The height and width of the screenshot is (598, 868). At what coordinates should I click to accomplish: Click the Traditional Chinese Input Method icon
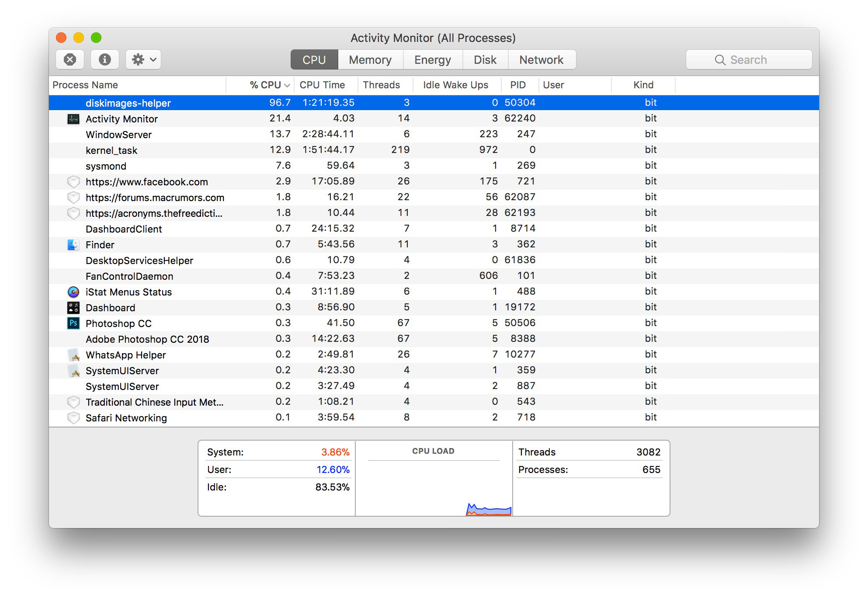(x=73, y=402)
